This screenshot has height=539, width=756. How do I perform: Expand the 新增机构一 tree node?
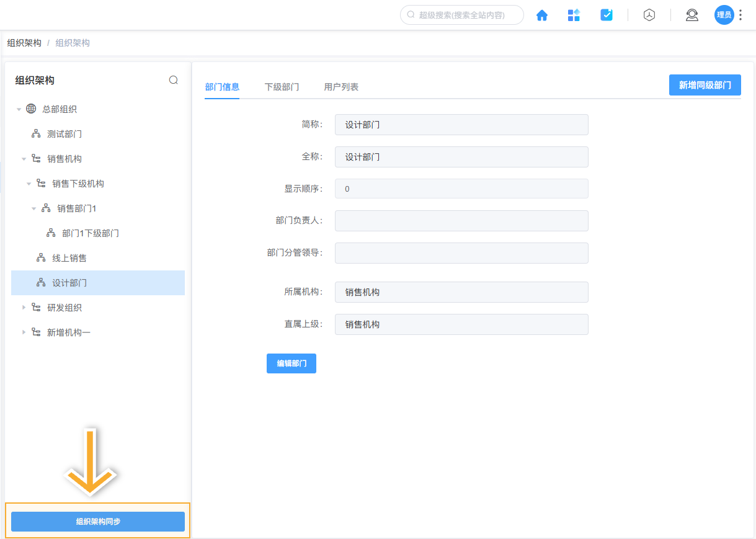(24, 332)
